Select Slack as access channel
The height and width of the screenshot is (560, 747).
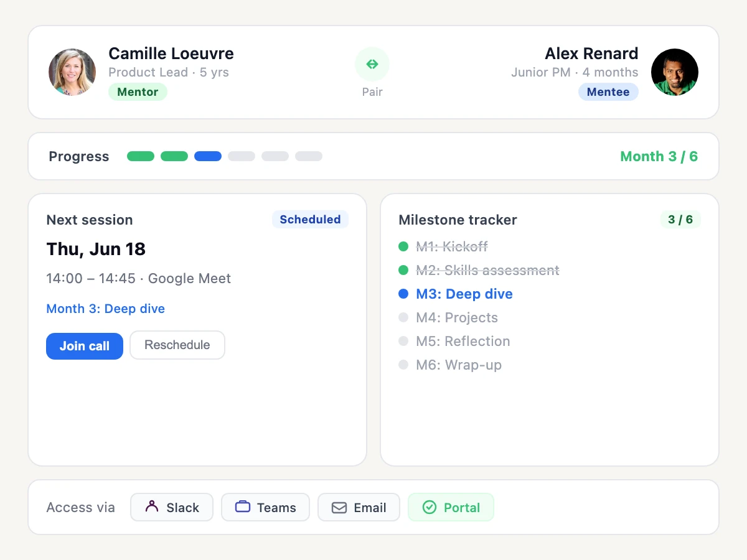tap(172, 507)
